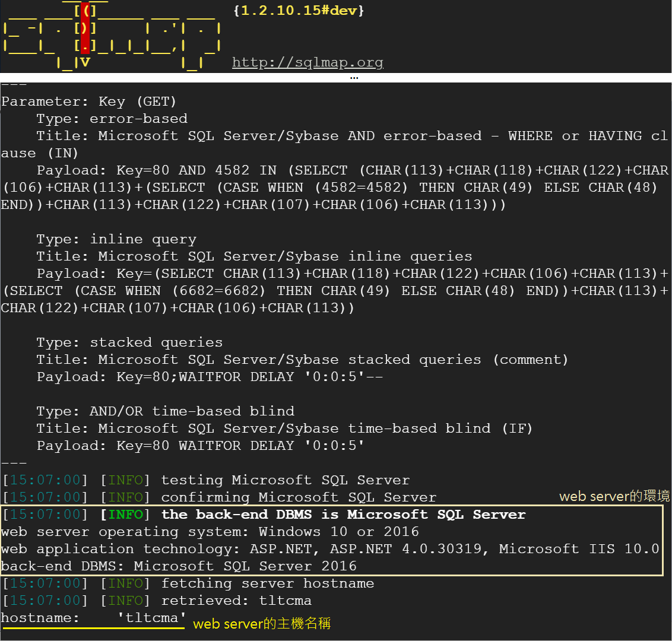
Task: Click the version string {1.2.10.15#dev}
Action: point(299,10)
